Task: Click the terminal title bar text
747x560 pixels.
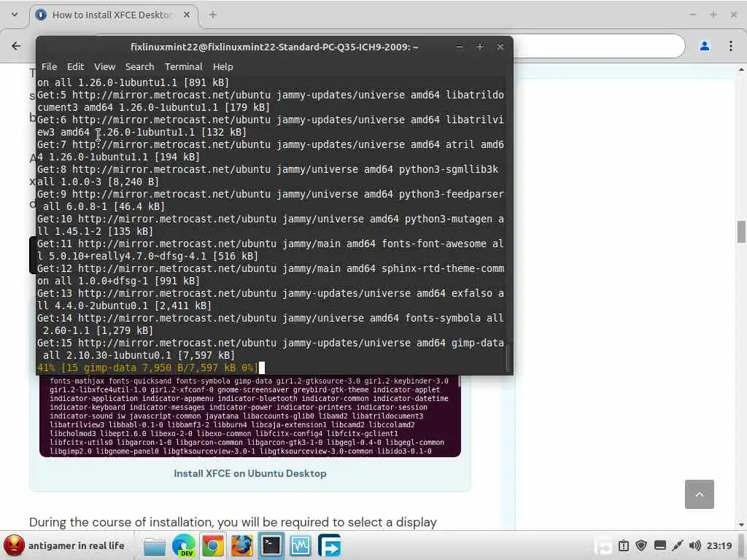Action: 274,47
